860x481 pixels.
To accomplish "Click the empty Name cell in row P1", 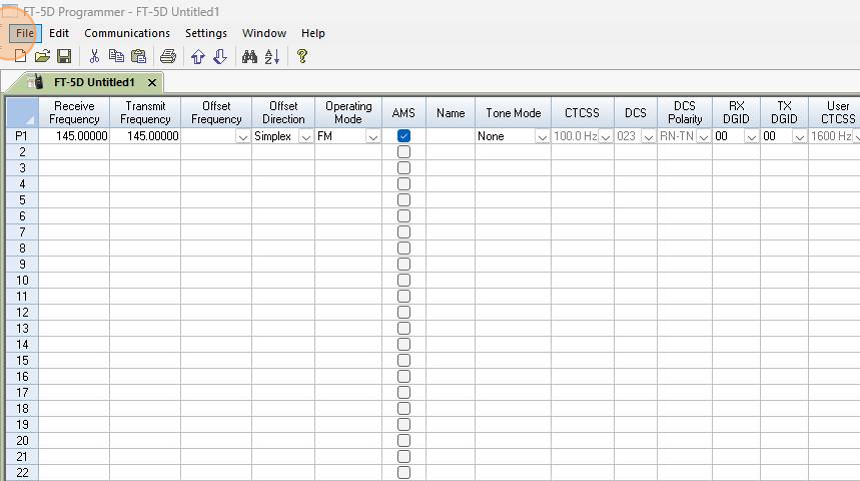I will (451, 135).
